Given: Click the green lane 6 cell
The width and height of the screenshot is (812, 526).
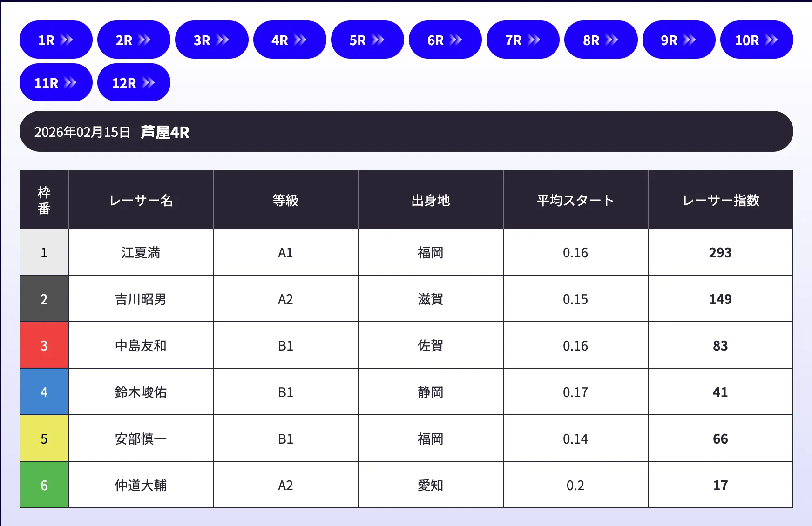Looking at the screenshot, I should (44, 485).
